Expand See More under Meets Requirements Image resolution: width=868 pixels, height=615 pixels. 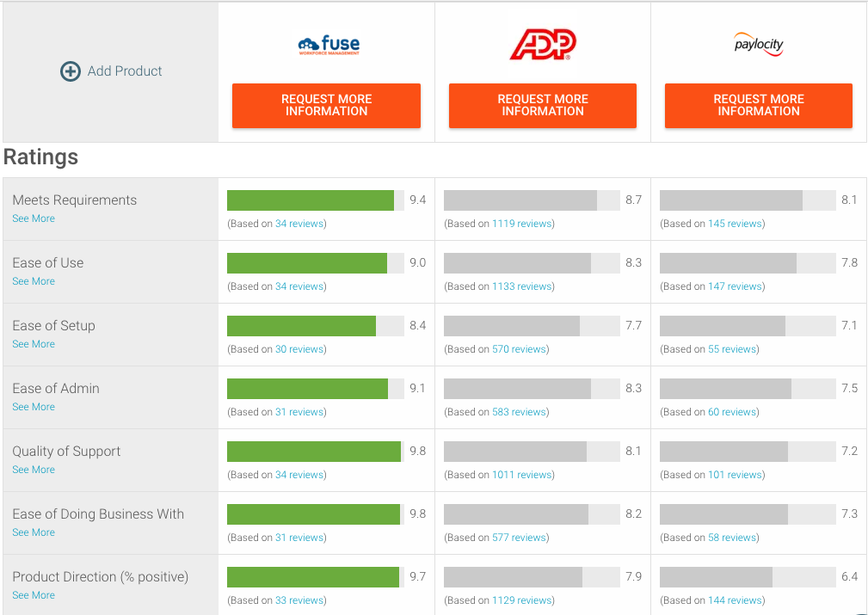34,218
